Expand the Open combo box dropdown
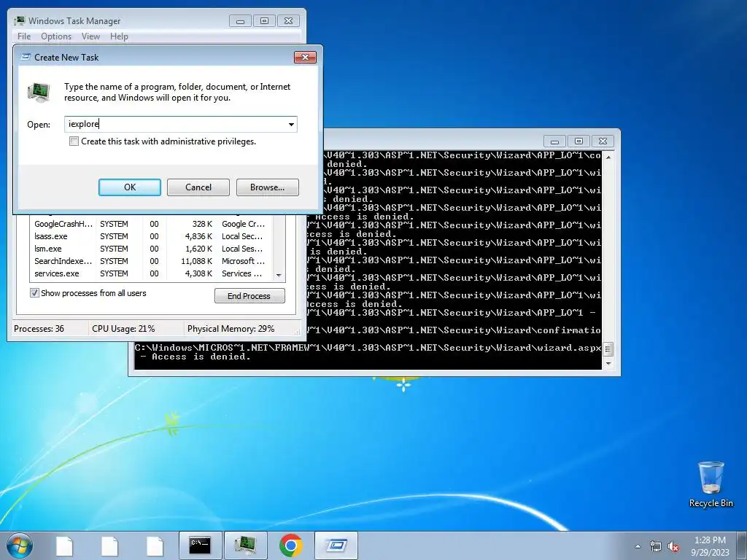747x560 pixels. [x=291, y=124]
